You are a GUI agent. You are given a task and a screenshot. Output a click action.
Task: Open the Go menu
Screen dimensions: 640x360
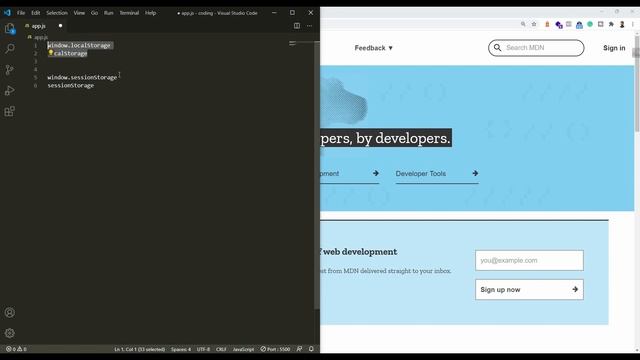[94, 13]
